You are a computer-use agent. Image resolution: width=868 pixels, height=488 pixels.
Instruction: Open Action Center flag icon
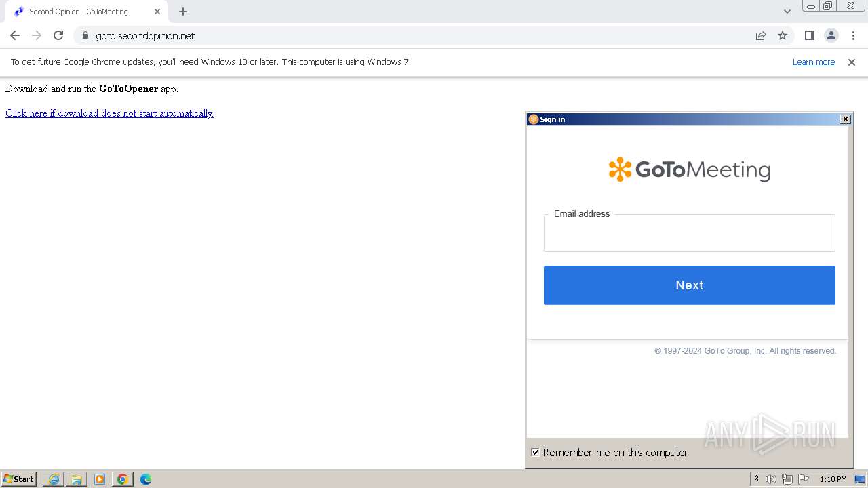[804, 479]
